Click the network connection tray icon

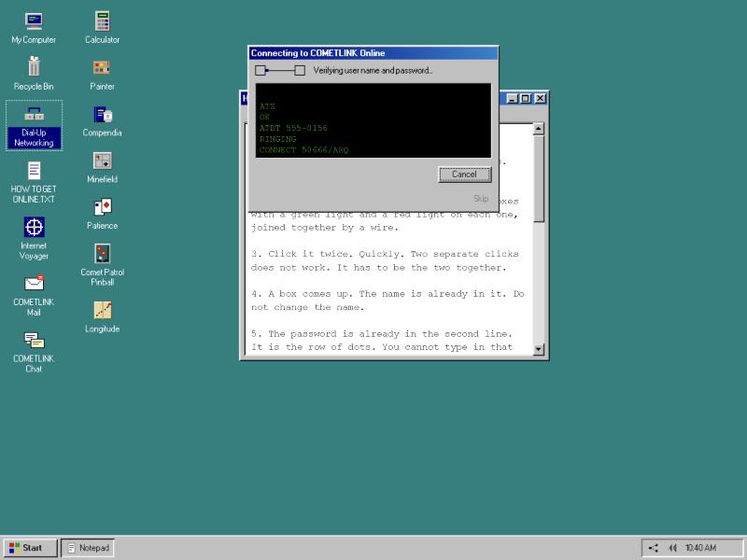point(653,548)
